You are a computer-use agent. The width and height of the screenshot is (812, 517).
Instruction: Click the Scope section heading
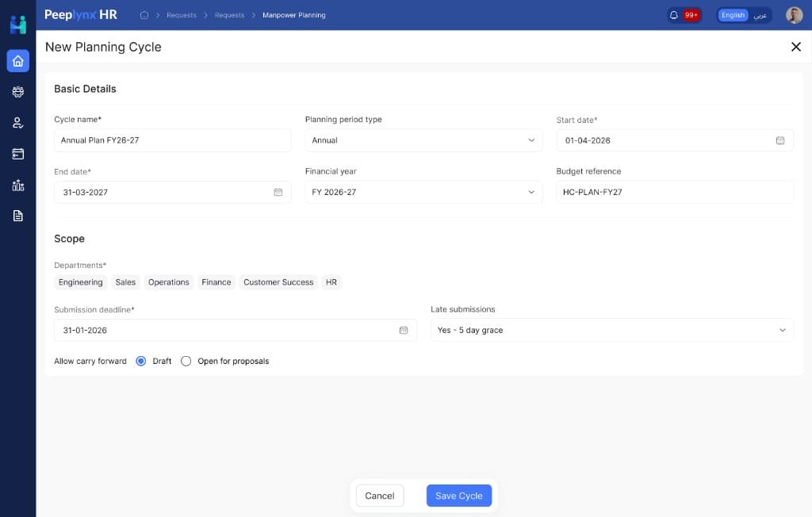point(70,239)
